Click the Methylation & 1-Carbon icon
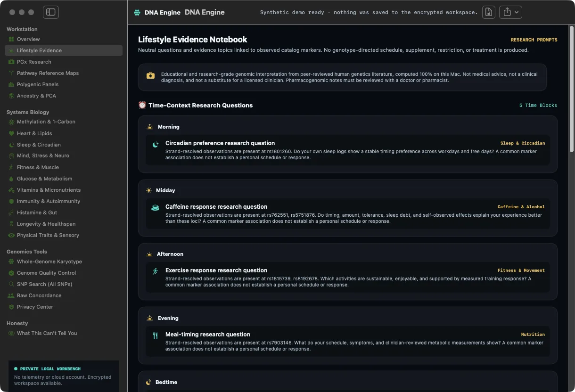 point(11,122)
